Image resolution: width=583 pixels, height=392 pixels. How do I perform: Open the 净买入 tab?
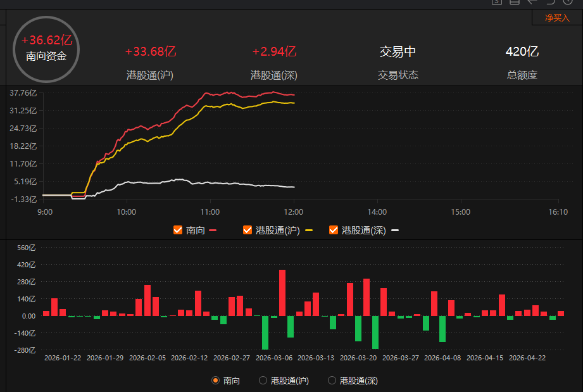click(557, 18)
